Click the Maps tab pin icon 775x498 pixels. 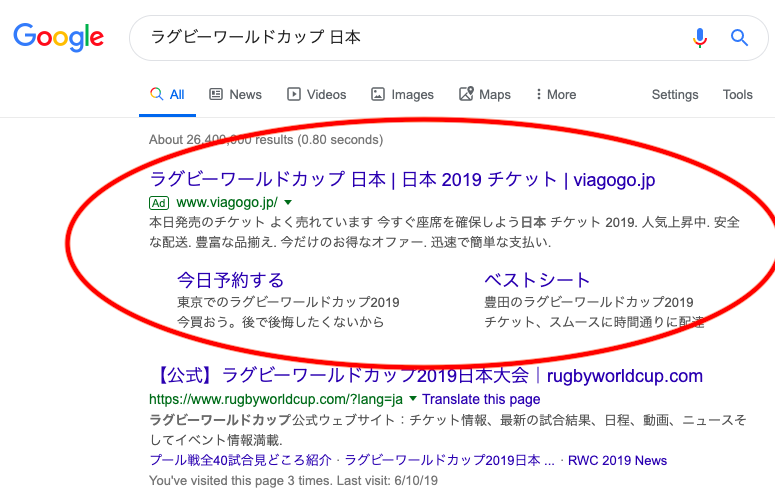click(x=466, y=93)
